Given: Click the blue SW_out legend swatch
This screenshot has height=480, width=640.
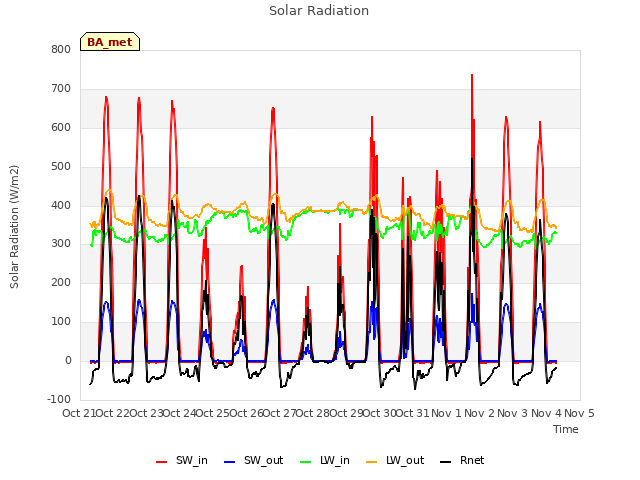Looking at the screenshot, I should click(x=230, y=462).
